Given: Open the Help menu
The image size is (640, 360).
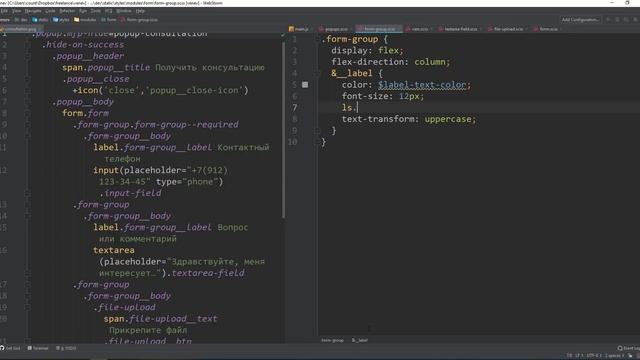Looking at the screenshot, I should (140, 11).
